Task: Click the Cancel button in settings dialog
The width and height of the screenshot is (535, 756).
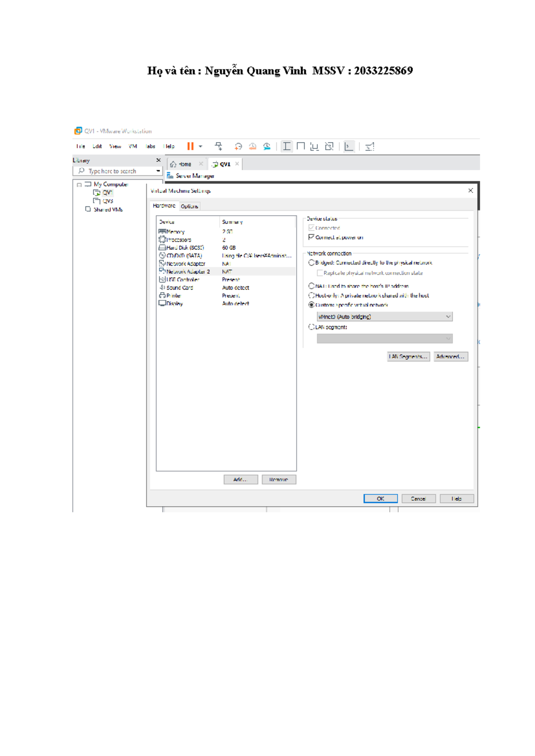Action: (419, 499)
